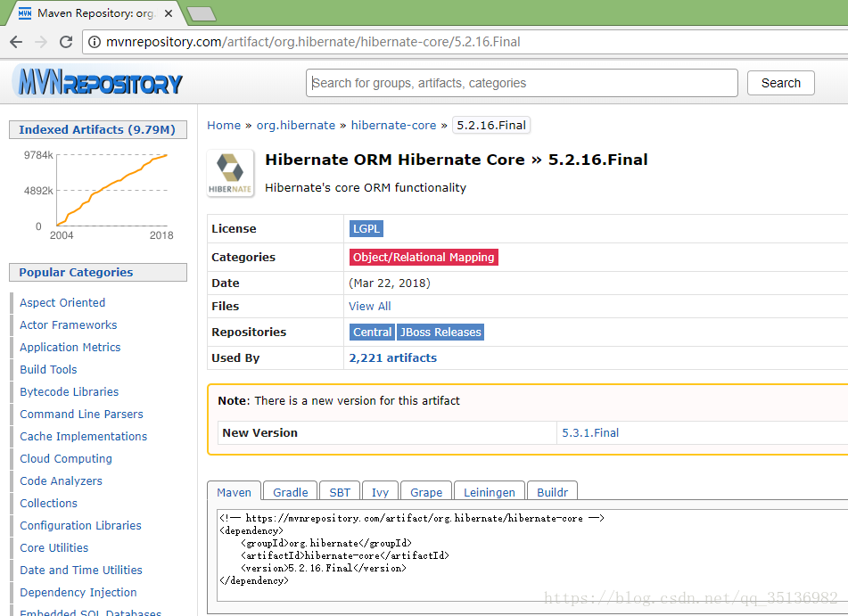Click the Central repository tag
Viewport: 848px width, 616px height.
372,332
